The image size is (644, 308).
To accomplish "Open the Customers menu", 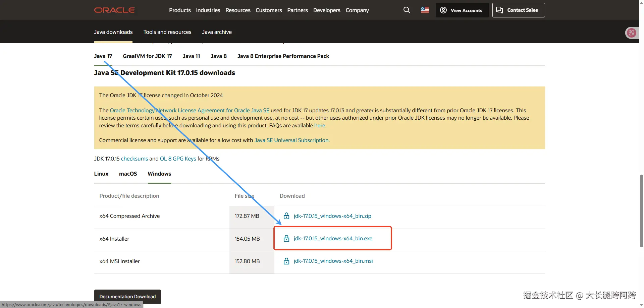I will (x=269, y=10).
